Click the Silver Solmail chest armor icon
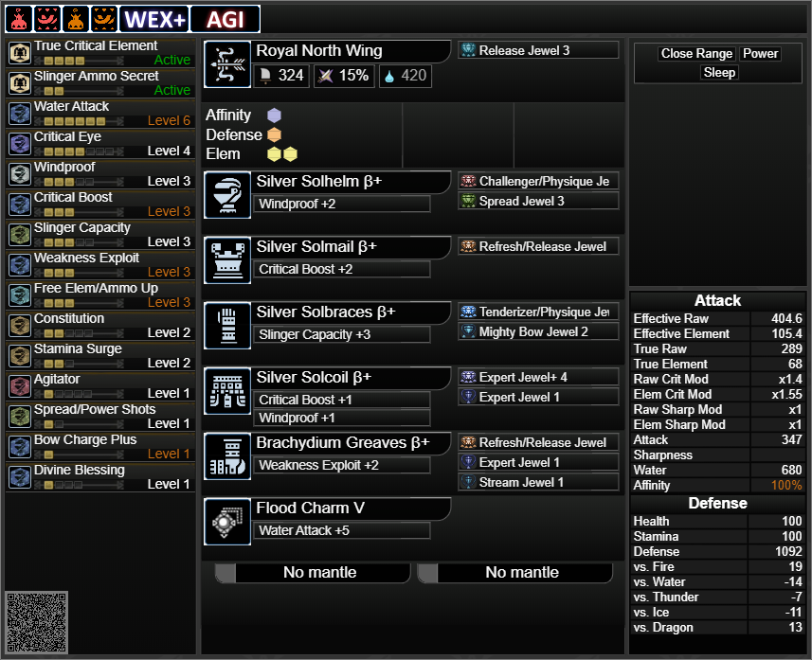812x660 pixels. (227, 260)
